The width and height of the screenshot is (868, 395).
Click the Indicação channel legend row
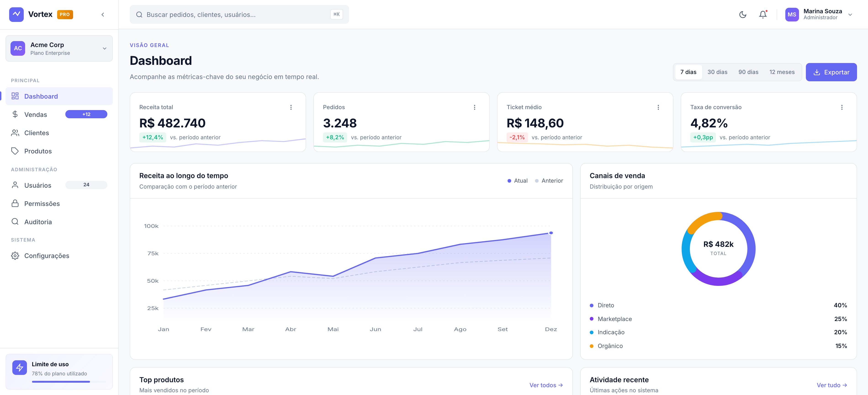(718, 332)
